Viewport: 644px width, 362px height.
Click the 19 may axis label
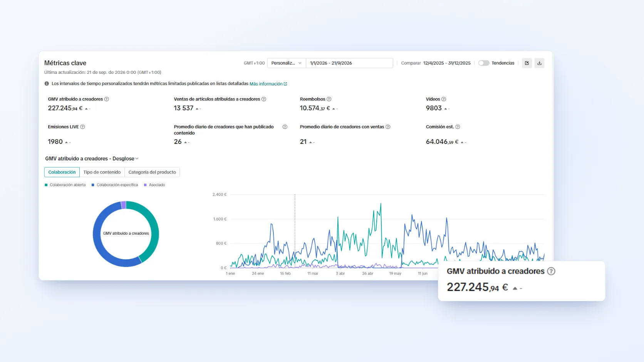click(395, 274)
